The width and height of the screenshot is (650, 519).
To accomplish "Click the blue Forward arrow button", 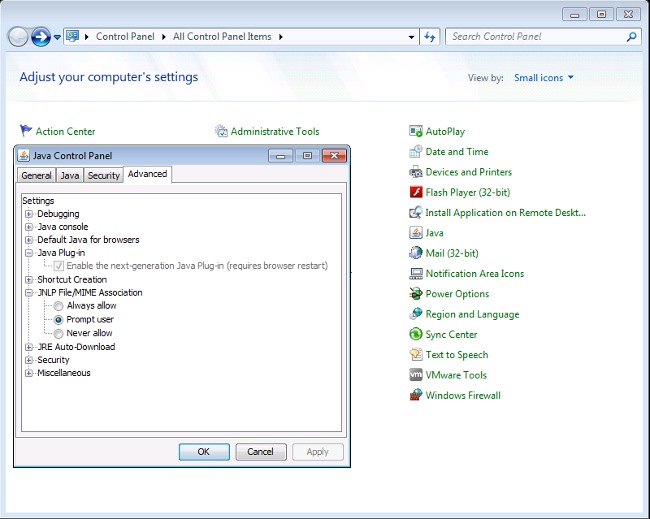I will click(x=41, y=37).
